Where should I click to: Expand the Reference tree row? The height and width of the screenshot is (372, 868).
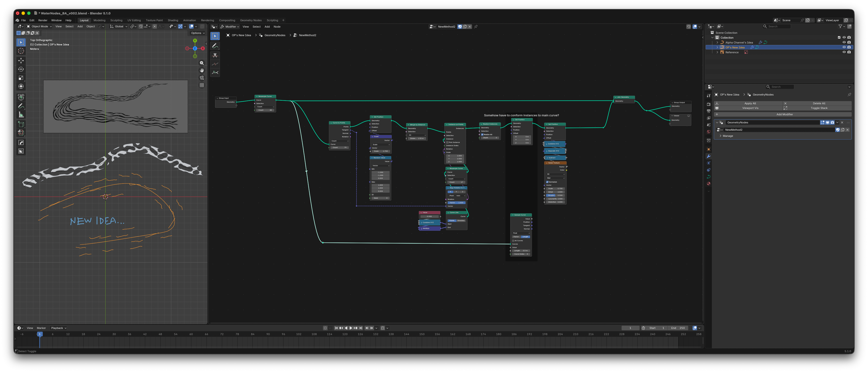[x=717, y=52]
